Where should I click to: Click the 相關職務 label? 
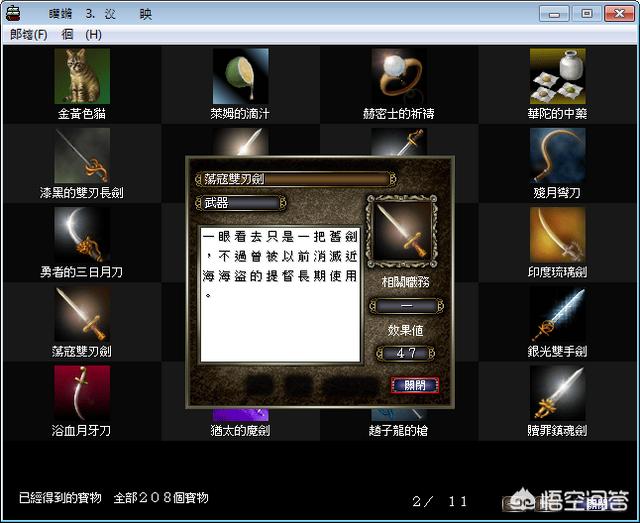(405, 282)
